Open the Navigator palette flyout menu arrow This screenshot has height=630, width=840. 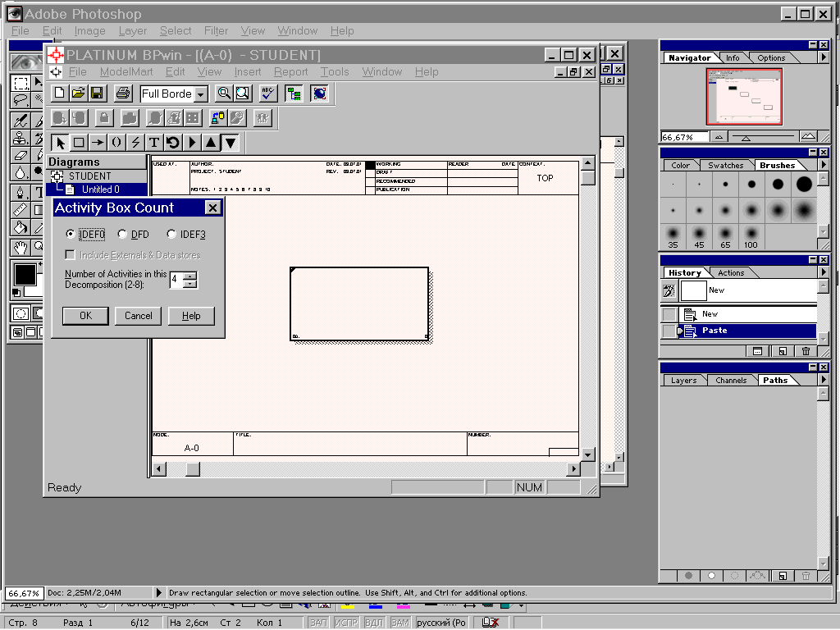pos(824,57)
